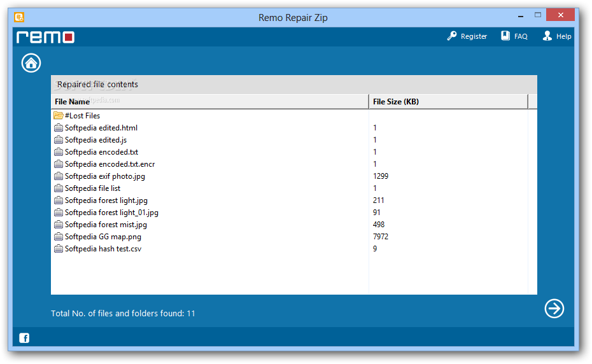Click icon of Softpedia encoded.txt
592x364 pixels.
pyautogui.click(x=58, y=152)
